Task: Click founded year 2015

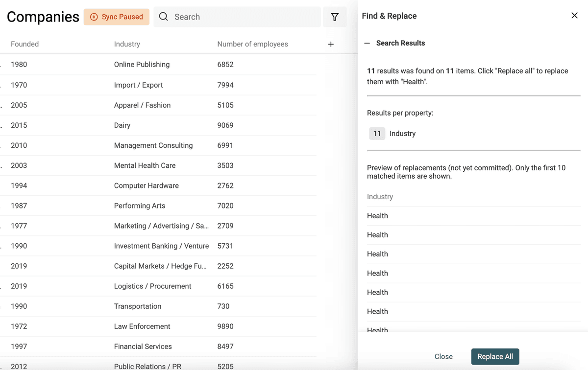Action: 19,125
